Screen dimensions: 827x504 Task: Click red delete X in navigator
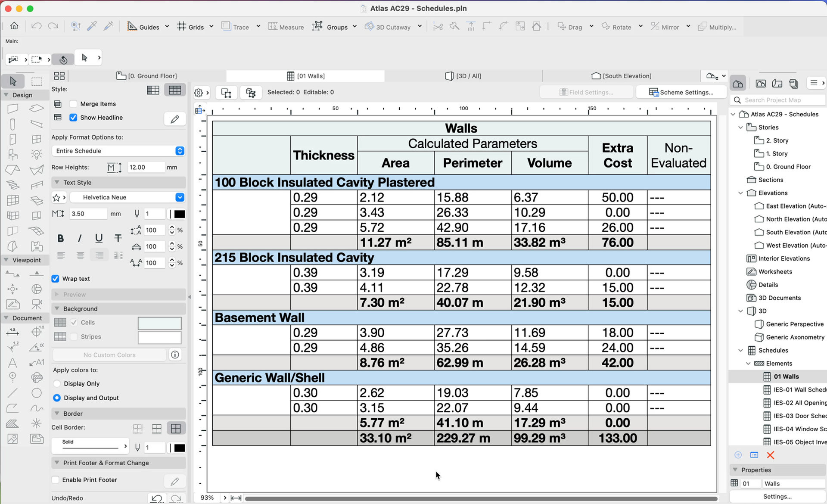[771, 455]
